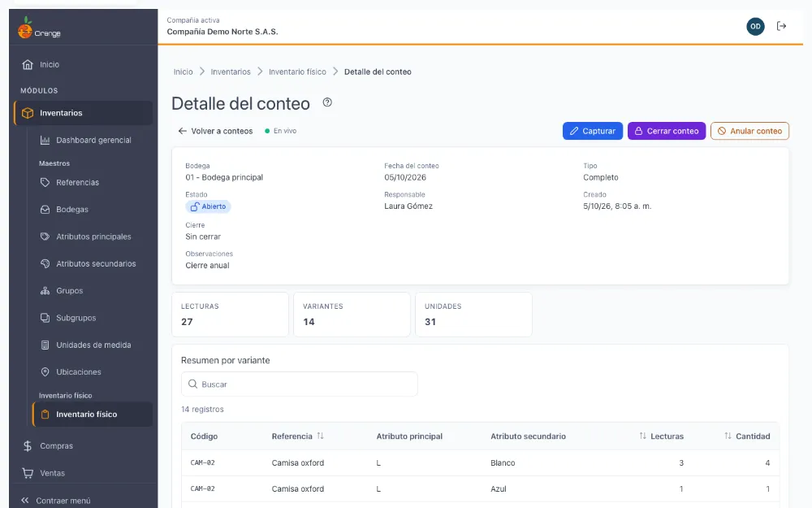Click the Anular conteo button
This screenshot has height=508, width=812.
point(749,131)
